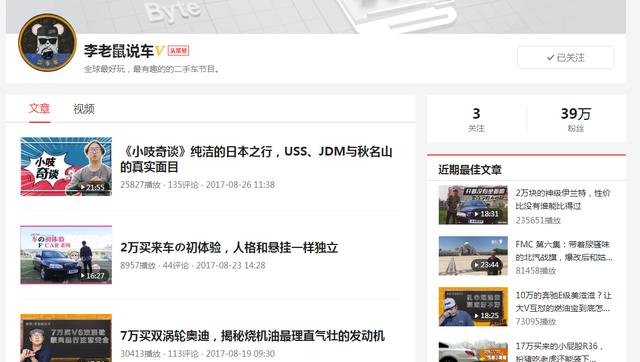Open article 2万买来车の初体验
The height and width of the screenshot is (362, 640).
click(229, 247)
